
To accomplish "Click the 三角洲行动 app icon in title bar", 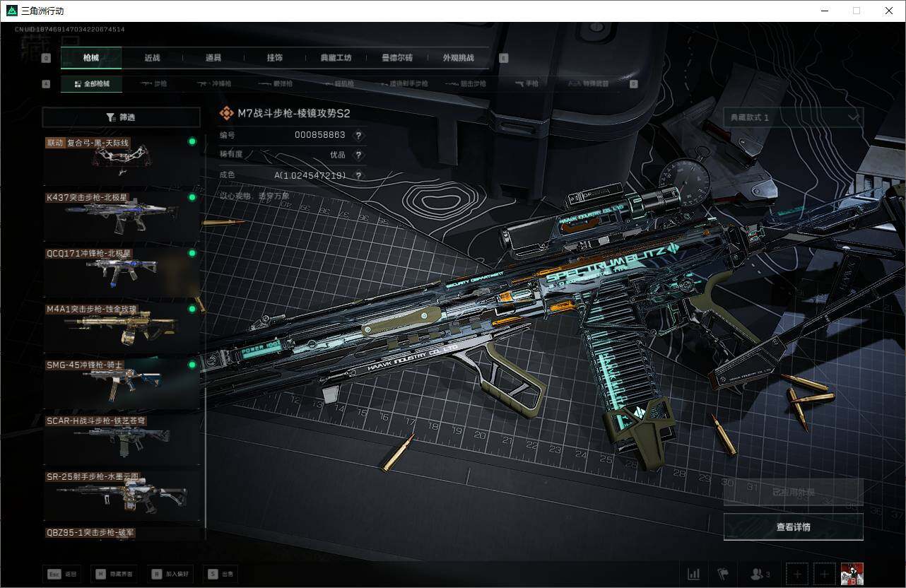I will [11, 11].
